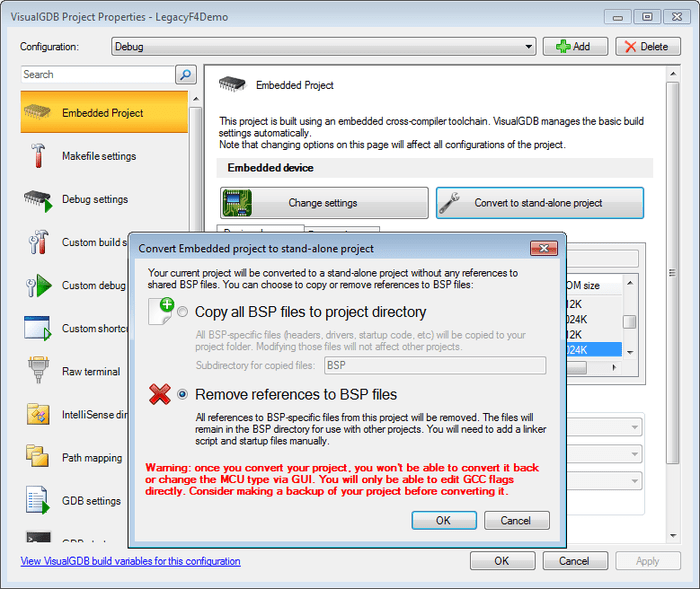Select Copy all BSP files radio button
The width and height of the screenshot is (700, 589).
(183, 312)
